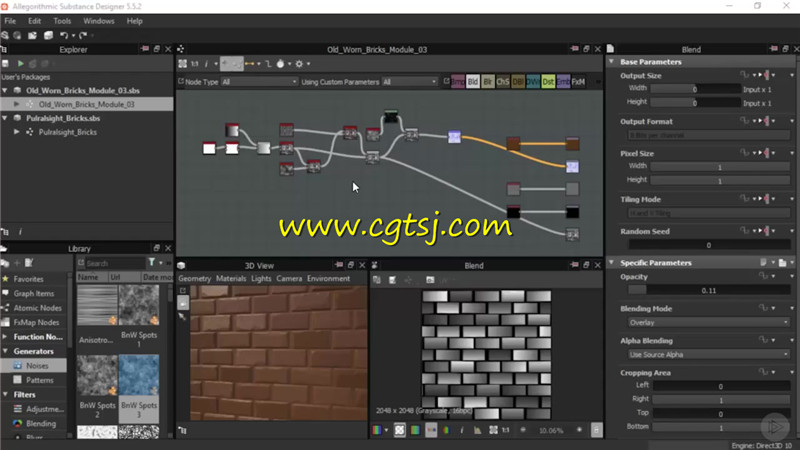Open the Environment menu in 3D View

328,279
